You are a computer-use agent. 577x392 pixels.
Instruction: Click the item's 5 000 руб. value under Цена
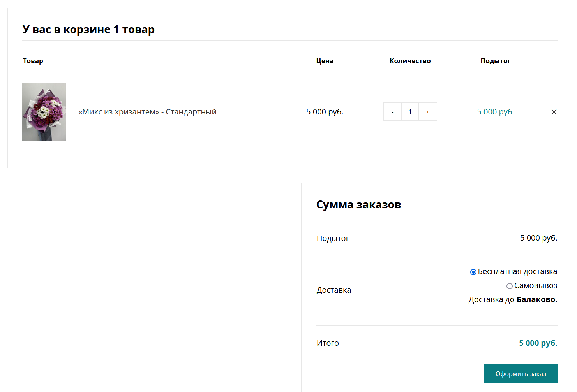click(x=325, y=112)
